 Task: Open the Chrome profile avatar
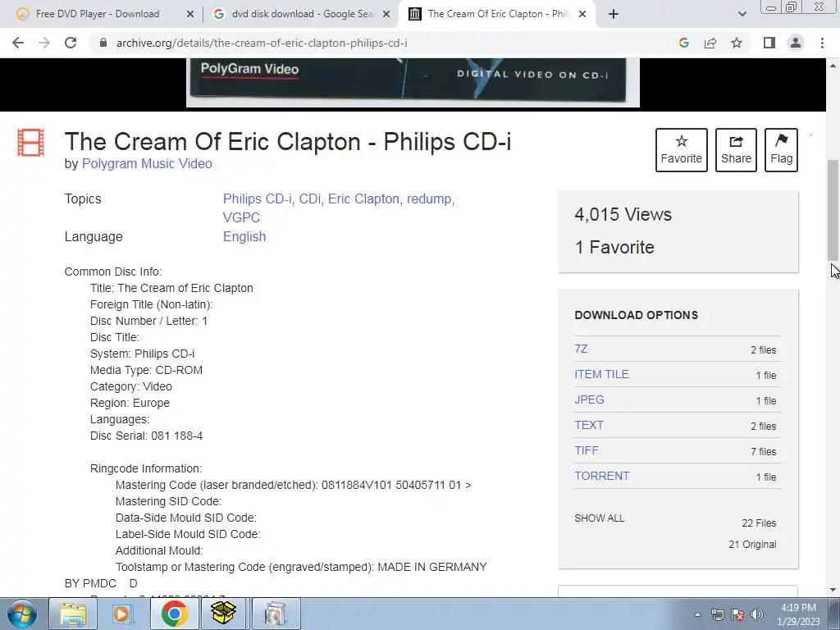(796, 43)
